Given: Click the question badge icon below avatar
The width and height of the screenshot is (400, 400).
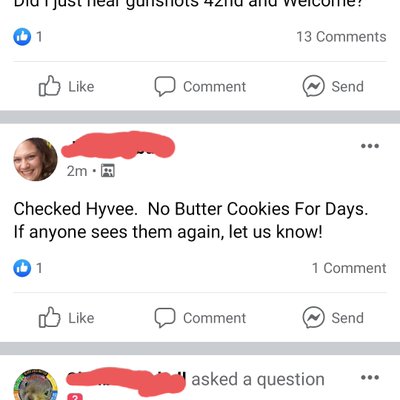Looking at the screenshot, I should (75, 397).
